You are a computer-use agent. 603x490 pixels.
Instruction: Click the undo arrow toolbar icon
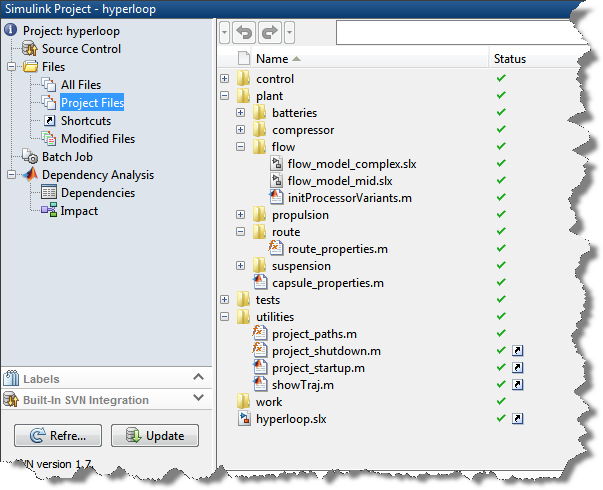pos(245,32)
